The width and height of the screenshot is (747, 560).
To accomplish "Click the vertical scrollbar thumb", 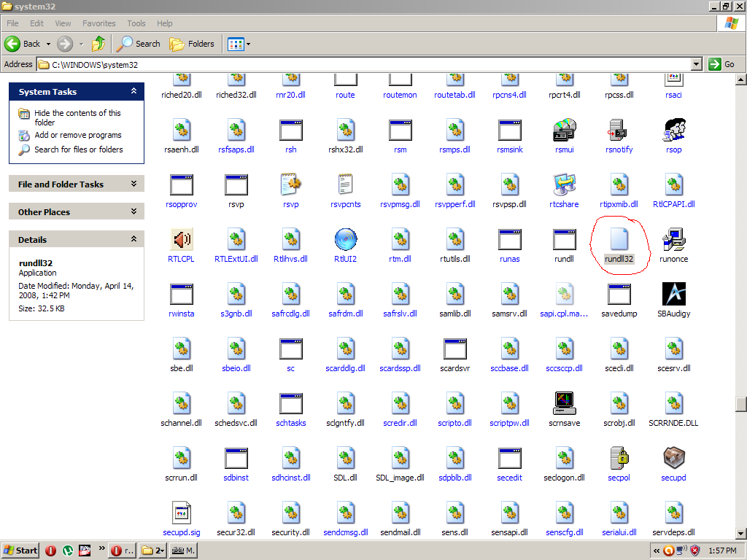I will (x=741, y=404).
